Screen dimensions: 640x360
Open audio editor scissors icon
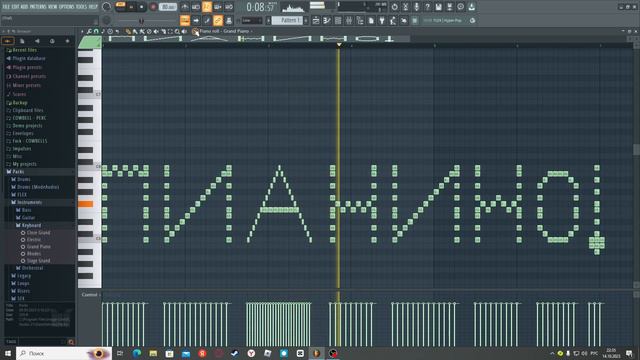405,7
